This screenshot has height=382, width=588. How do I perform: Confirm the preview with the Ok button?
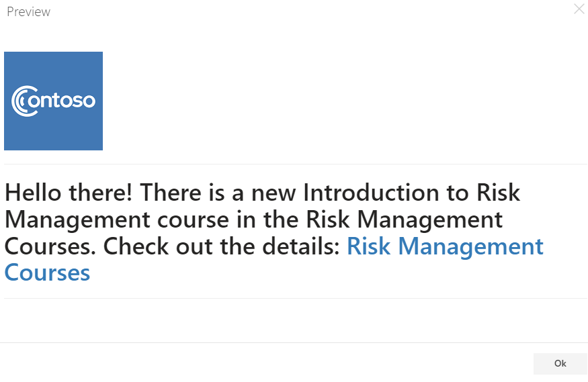coord(560,363)
